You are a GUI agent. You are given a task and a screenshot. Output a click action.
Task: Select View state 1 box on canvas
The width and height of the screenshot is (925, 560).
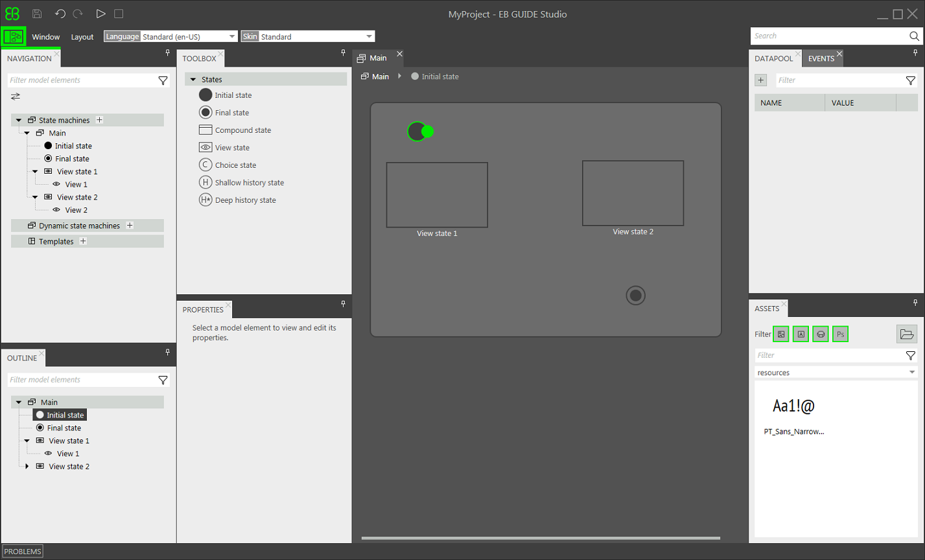437,195
